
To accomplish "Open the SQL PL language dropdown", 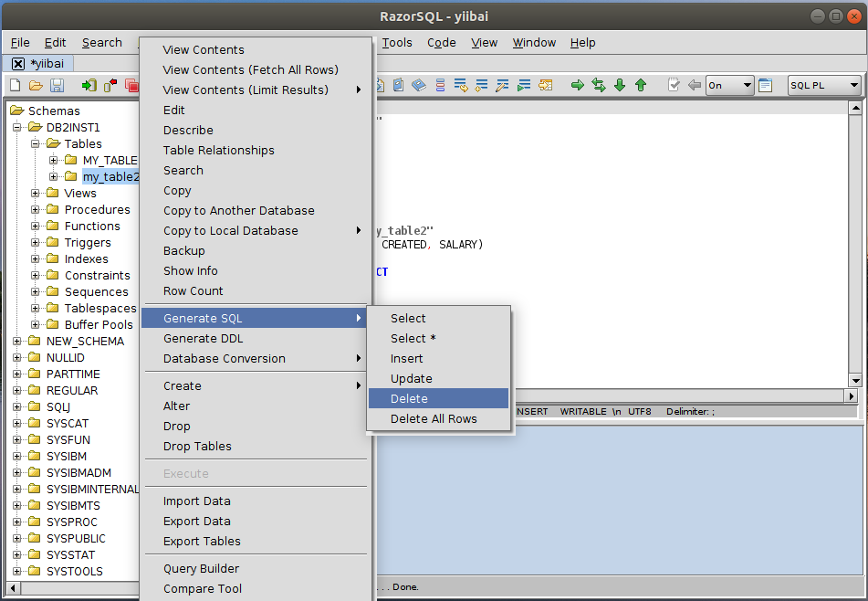I will tap(824, 85).
